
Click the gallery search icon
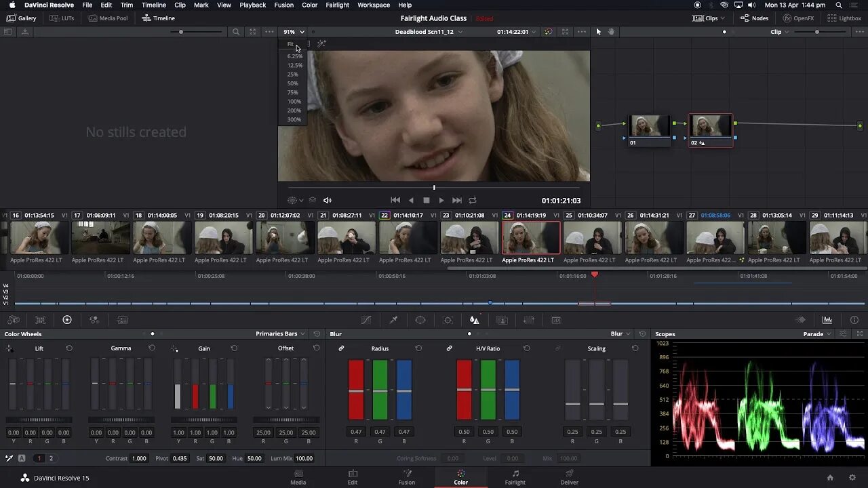(236, 32)
